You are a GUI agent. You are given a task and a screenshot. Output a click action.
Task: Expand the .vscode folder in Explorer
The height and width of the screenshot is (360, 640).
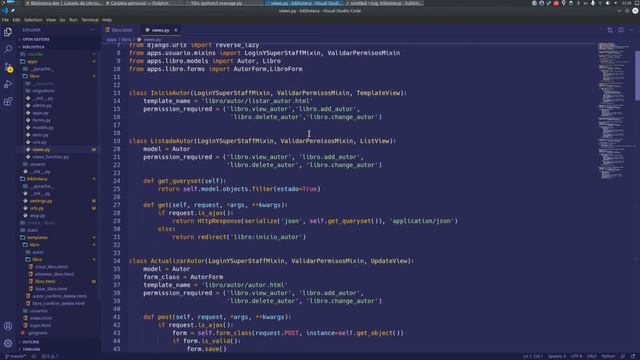[36, 54]
